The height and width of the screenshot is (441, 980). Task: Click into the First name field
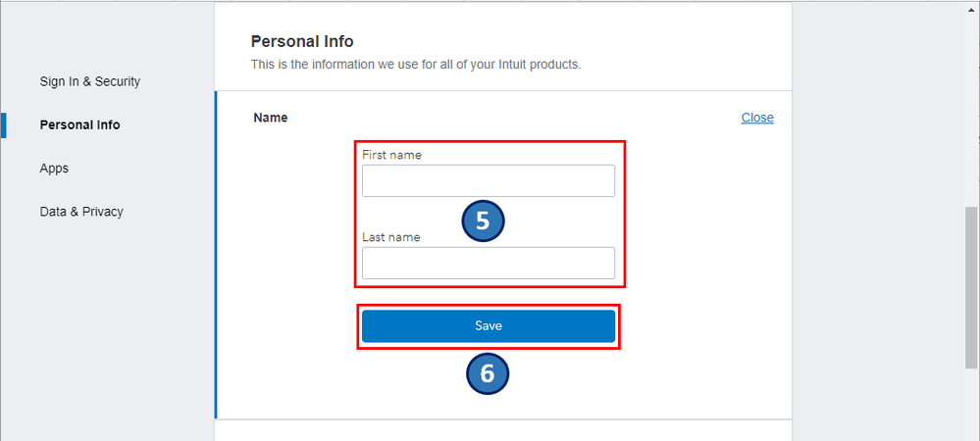[x=488, y=181]
